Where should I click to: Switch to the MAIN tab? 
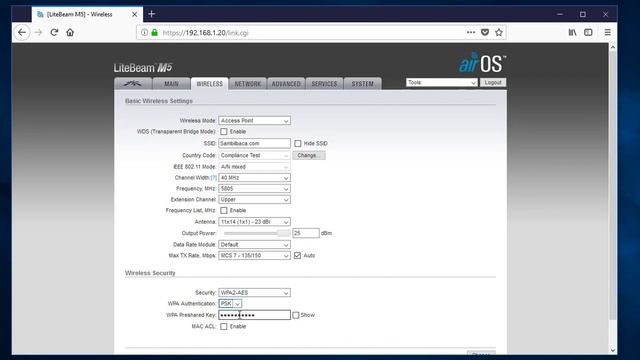pos(171,83)
